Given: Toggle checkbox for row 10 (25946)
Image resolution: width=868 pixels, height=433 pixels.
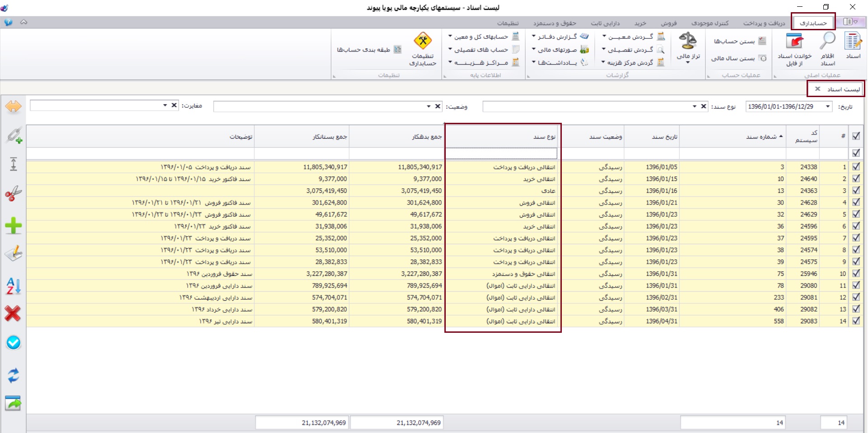Looking at the screenshot, I should coord(856,273).
